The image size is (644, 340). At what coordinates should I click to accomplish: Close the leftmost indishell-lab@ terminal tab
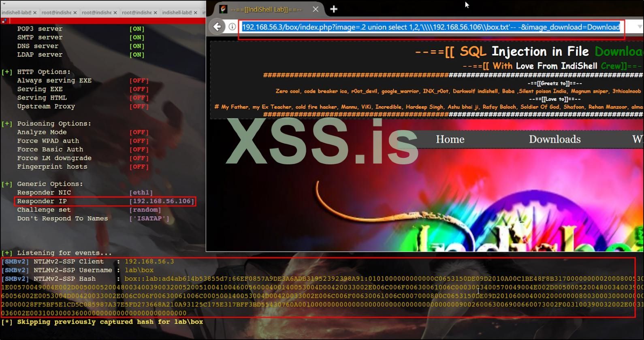(x=35, y=13)
